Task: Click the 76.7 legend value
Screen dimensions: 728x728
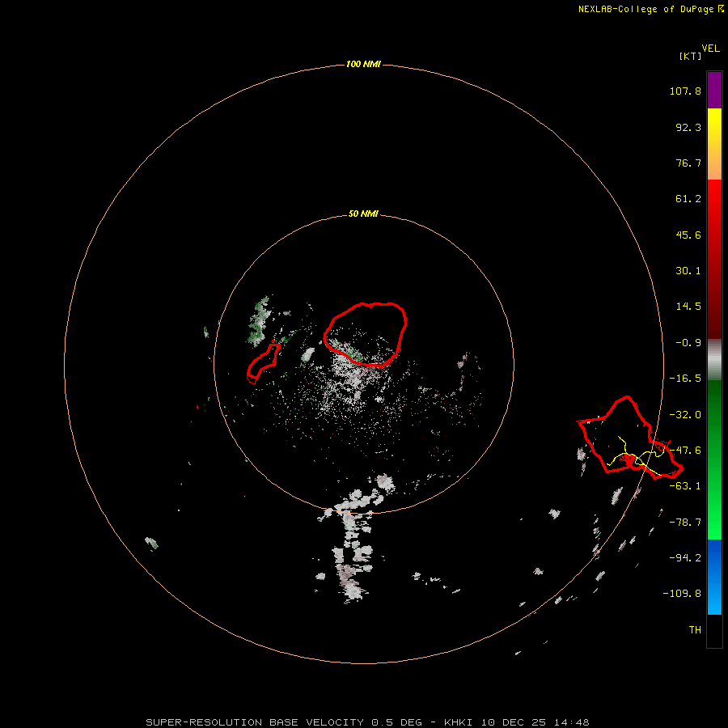Action: click(x=688, y=163)
